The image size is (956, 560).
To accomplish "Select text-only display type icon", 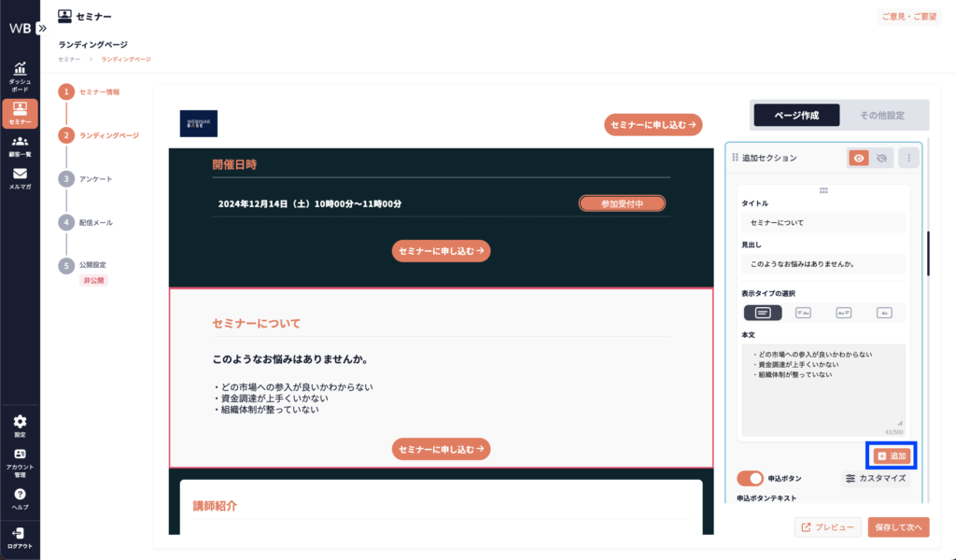I will [x=763, y=313].
